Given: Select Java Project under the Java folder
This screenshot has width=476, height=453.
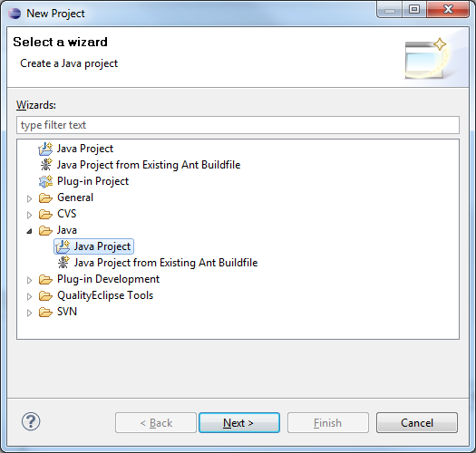Looking at the screenshot, I should (93, 246).
